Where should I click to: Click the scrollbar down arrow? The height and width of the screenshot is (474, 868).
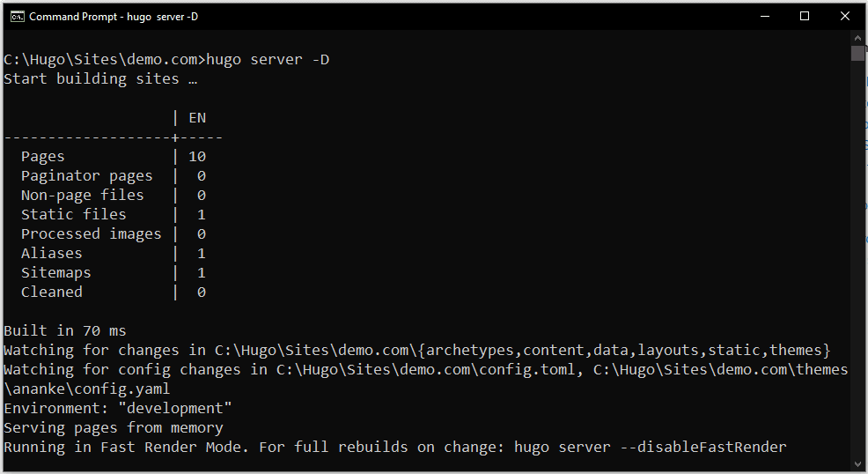click(x=857, y=462)
